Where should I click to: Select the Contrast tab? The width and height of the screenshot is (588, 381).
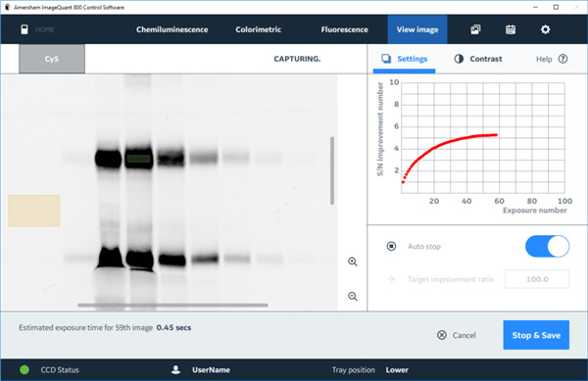[x=478, y=59]
